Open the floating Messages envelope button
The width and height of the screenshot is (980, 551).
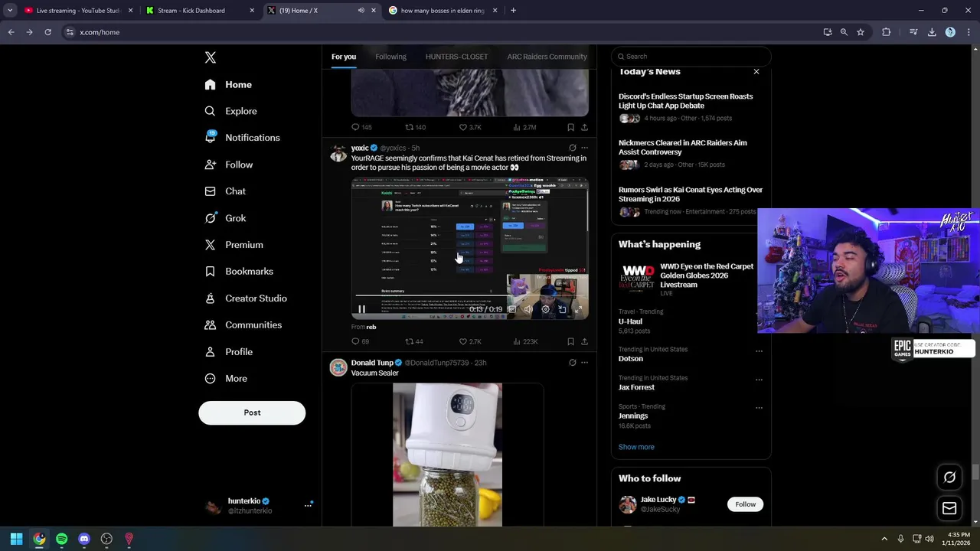click(949, 508)
